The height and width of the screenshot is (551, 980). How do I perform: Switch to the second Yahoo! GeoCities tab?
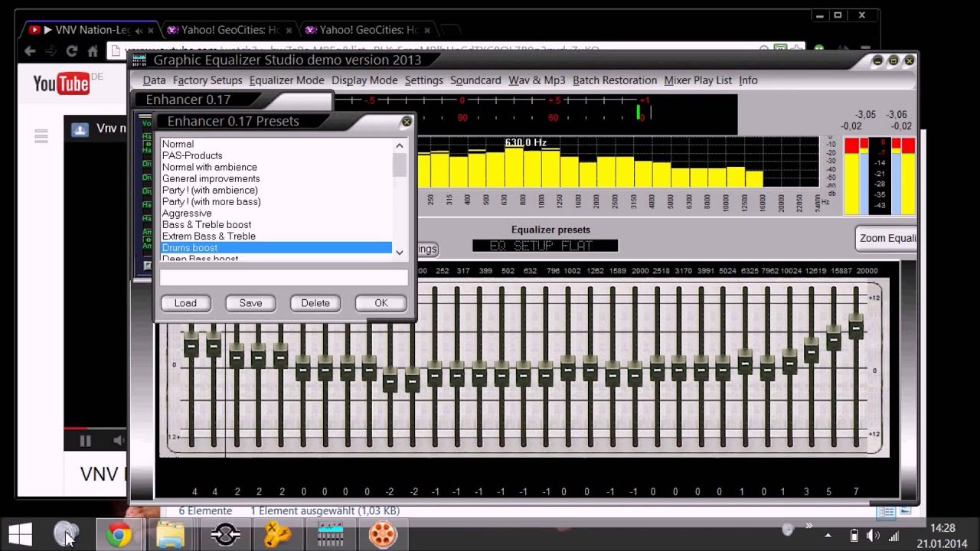coord(367,30)
